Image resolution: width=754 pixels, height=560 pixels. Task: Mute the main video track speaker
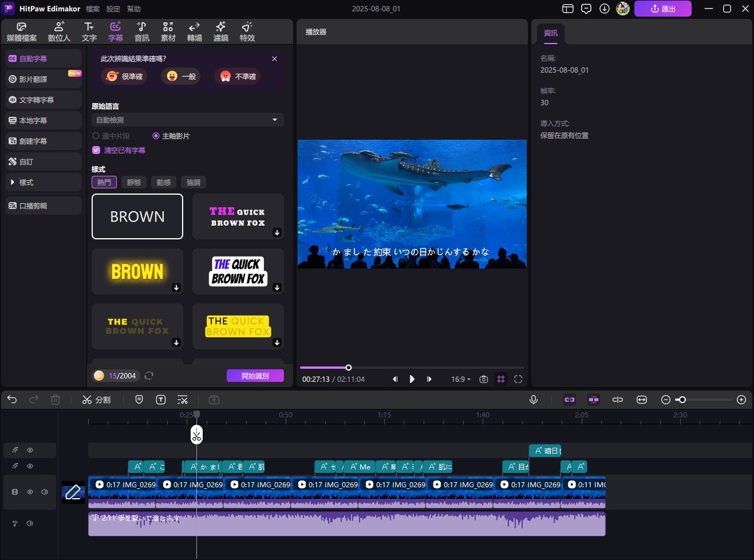(44, 492)
